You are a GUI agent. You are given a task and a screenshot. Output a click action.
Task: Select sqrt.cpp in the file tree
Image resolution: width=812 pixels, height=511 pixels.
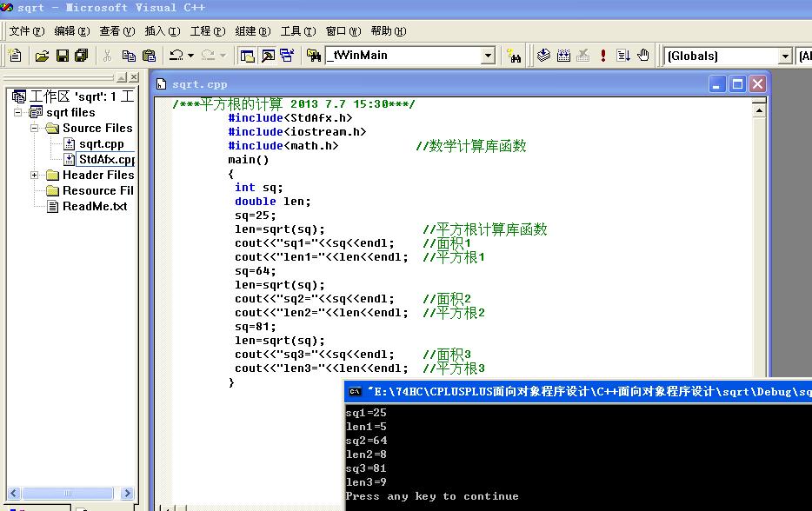(x=102, y=144)
